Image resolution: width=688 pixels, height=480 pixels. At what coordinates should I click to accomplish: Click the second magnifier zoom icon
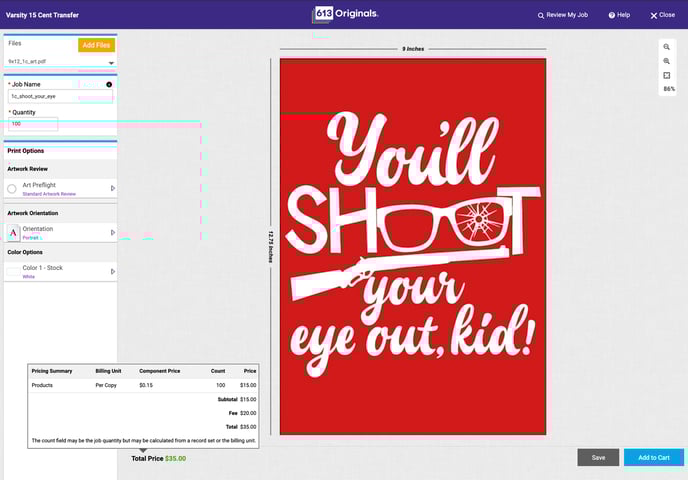pos(666,61)
